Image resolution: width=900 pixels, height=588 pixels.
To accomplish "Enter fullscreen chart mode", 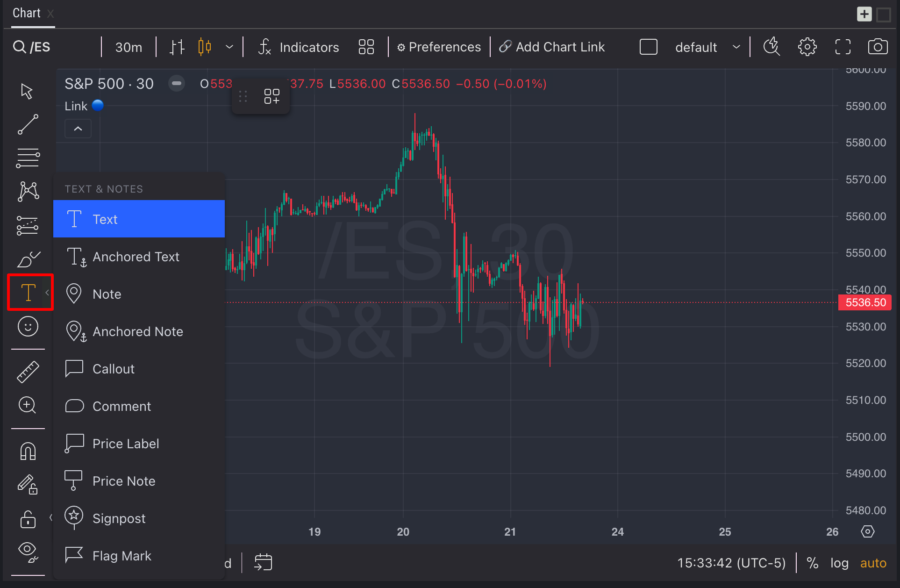I will [x=843, y=47].
